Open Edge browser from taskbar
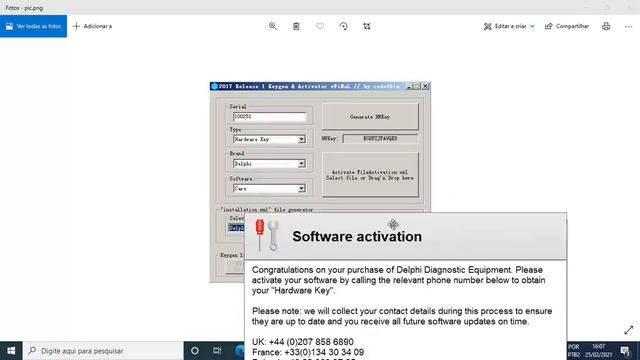 pyautogui.click(x=240, y=351)
